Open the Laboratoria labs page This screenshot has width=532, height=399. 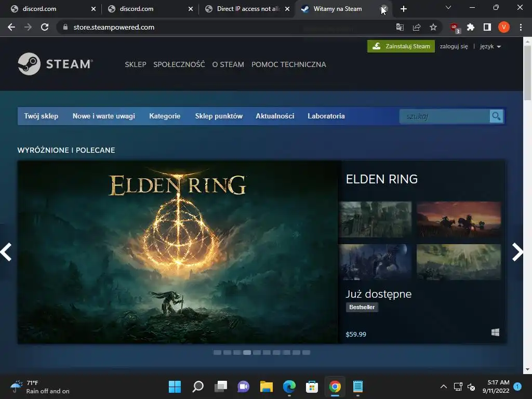pyautogui.click(x=326, y=116)
